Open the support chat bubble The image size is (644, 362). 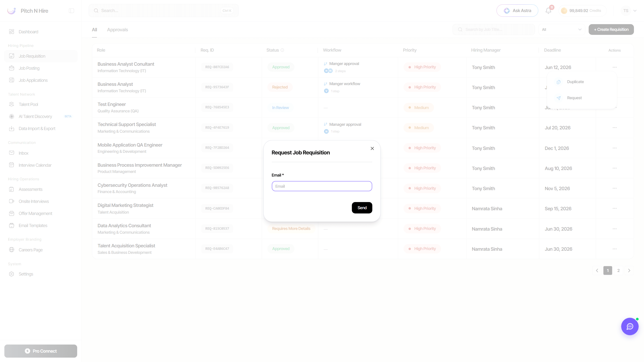coord(630,326)
